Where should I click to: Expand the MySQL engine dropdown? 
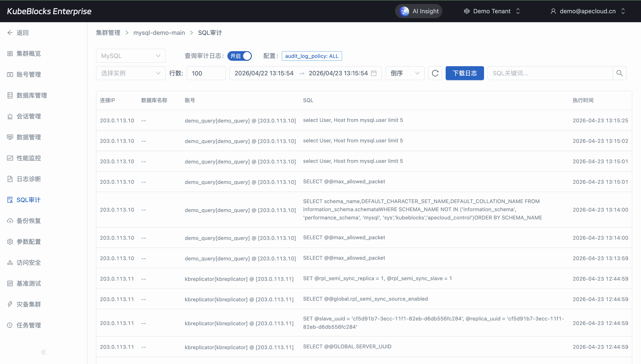click(131, 56)
